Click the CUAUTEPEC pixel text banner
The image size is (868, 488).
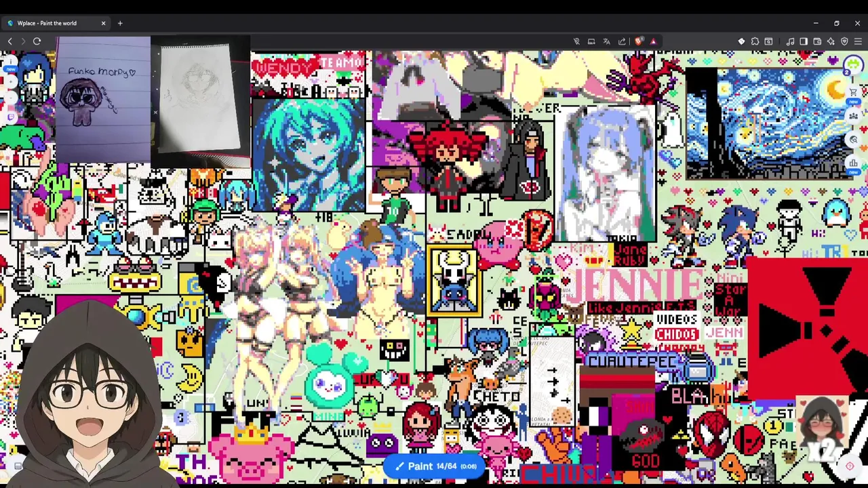click(632, 362)
